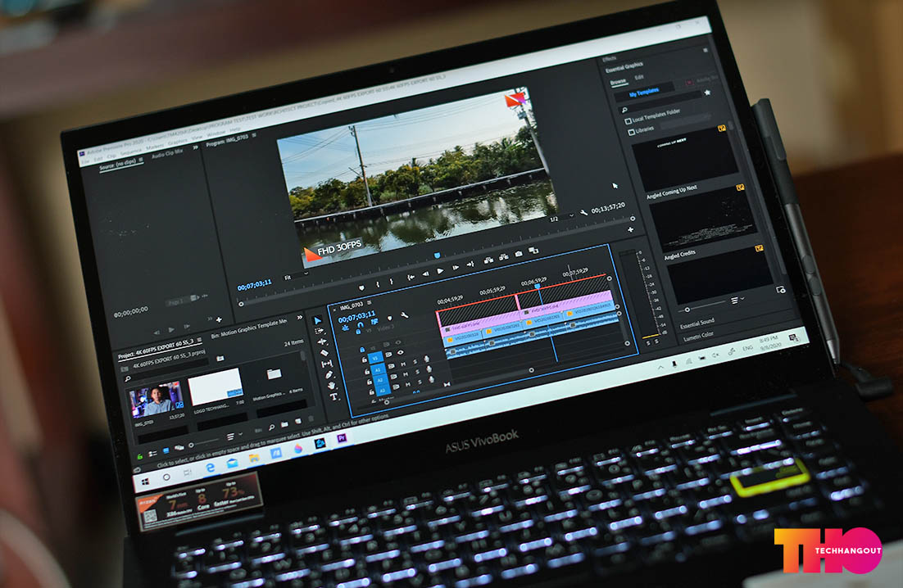Open the Comparison View button
Image resolution: width=903 pixels, height=588 pixels.
tap(534, 251)
